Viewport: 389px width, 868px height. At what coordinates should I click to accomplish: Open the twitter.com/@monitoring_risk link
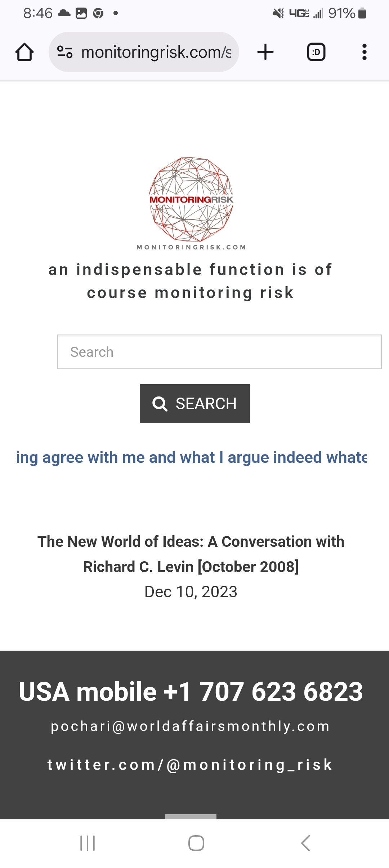tap(190, 765)
